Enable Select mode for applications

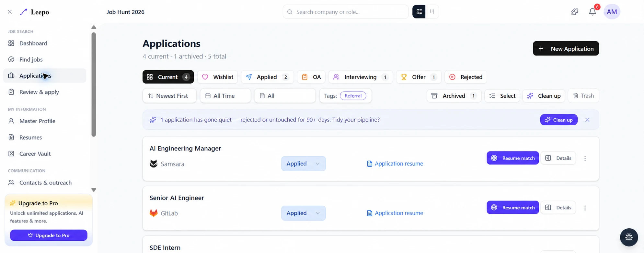click(x=502, y=96)
